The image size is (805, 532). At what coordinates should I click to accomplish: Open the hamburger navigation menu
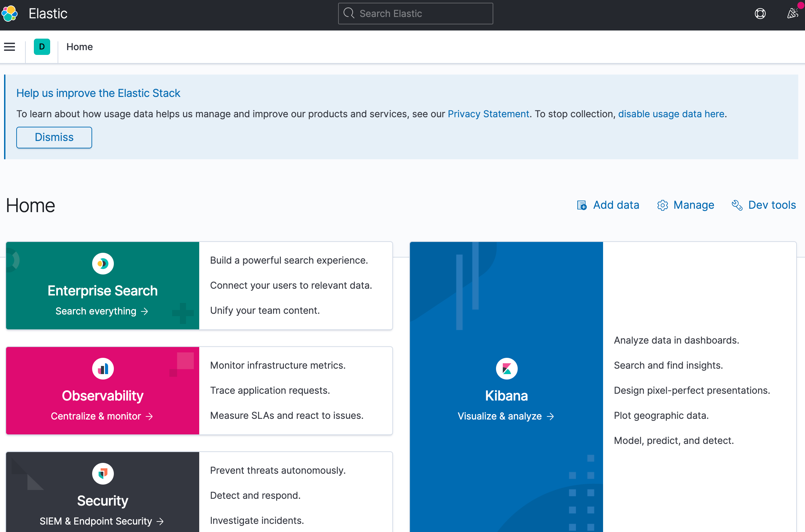click(x=9, y=47)
